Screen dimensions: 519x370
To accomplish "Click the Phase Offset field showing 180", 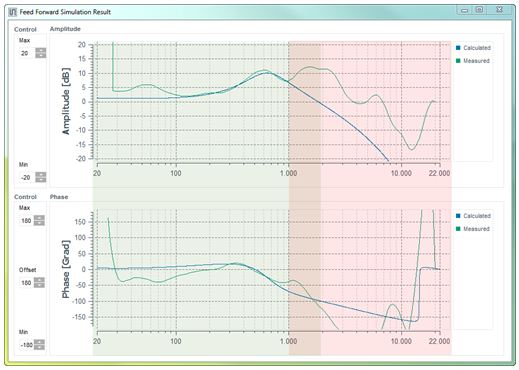I will pyautogui.click(x=26, y=283).
